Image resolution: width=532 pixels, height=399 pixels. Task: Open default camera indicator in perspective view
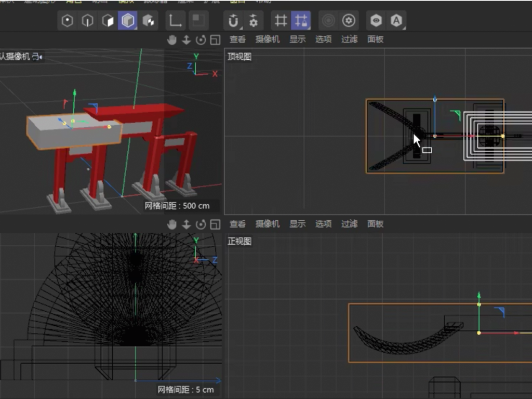21,57
